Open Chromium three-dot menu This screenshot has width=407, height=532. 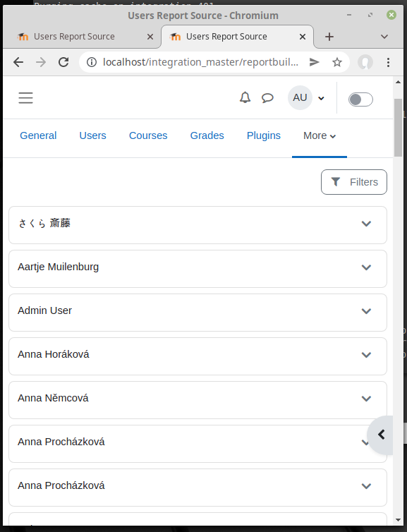pos(389,62)
